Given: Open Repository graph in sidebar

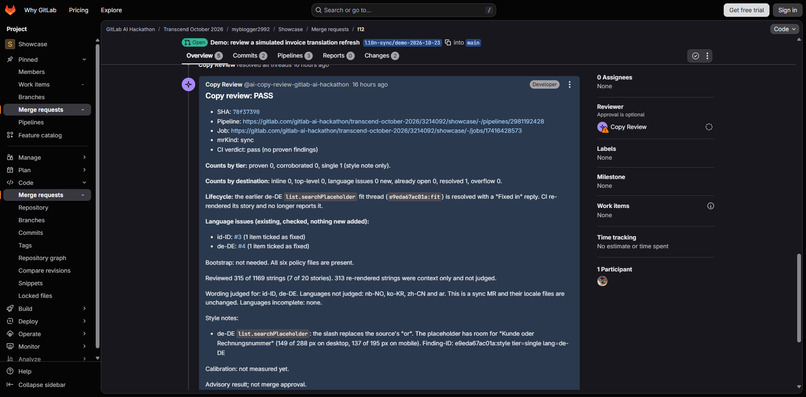Looking at the screenshot, I should tap(42, 258).
